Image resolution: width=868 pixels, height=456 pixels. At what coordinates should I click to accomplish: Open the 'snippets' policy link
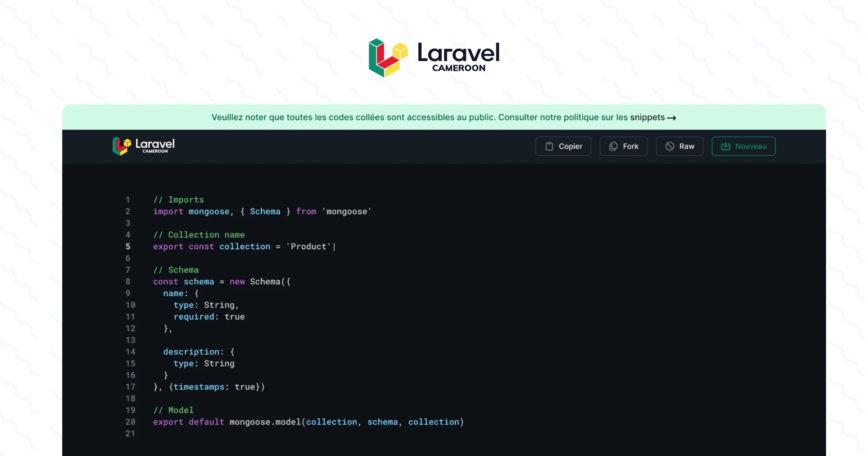pyautogui.click(x=647, y=117)
